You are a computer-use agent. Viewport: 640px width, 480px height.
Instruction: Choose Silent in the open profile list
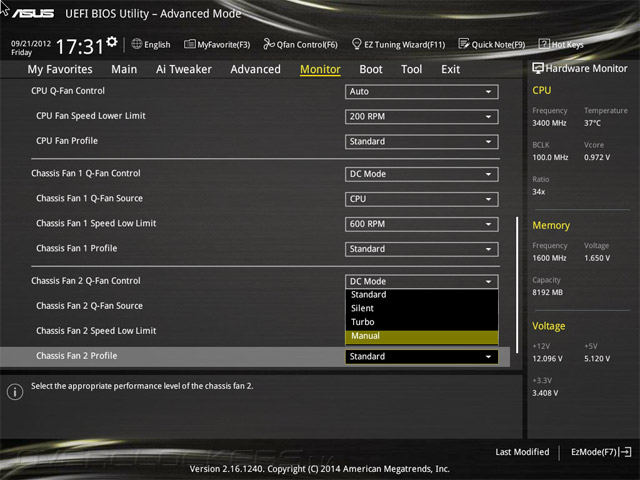click(x=422, y=309)
